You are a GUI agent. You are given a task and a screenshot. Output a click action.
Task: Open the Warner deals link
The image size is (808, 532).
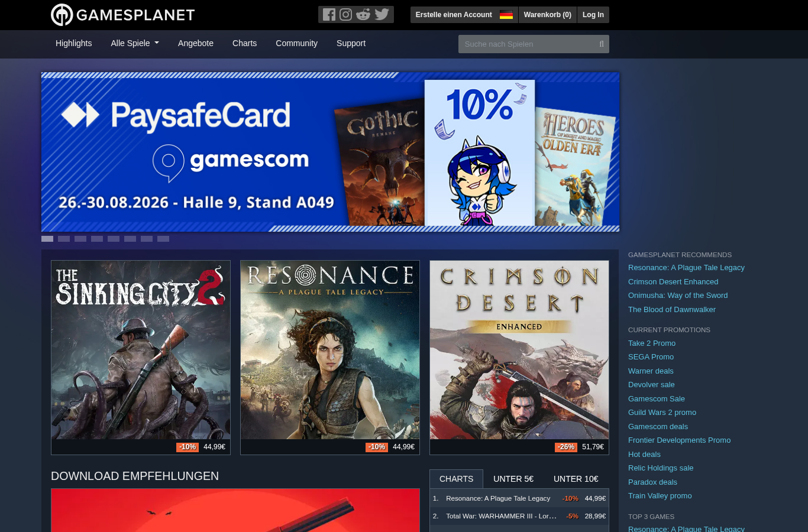[x=651, y=371]
